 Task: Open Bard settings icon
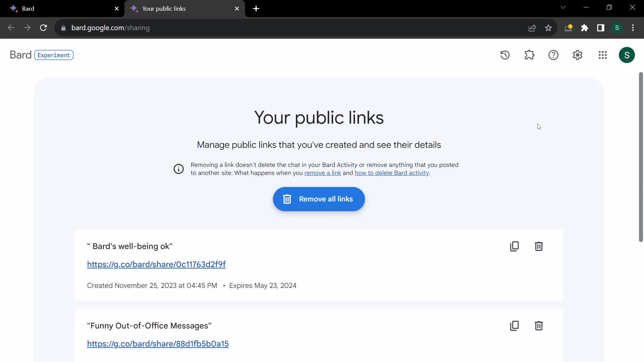578,55
